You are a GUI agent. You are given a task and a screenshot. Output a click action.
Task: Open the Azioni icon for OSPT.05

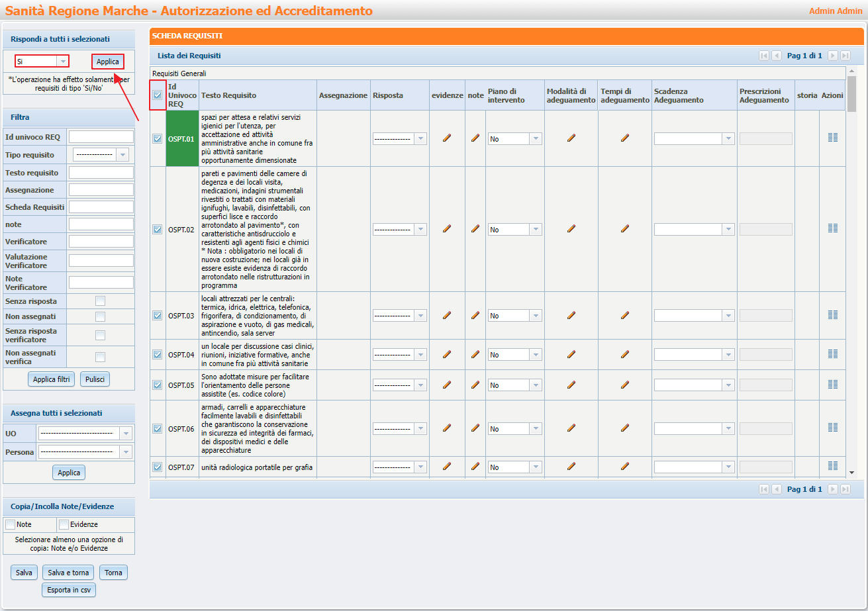(x=833, y=385)
